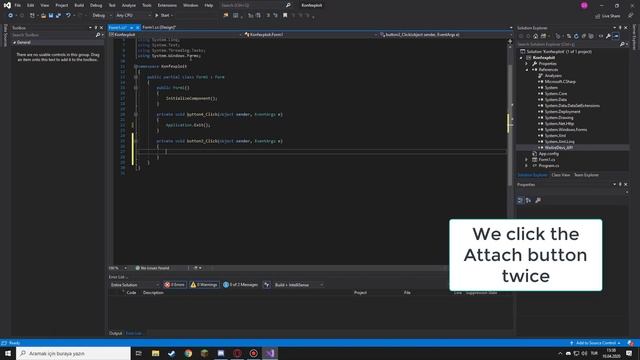
Task: Toggle the 0 Errors filter
Action: click(175, 285)
